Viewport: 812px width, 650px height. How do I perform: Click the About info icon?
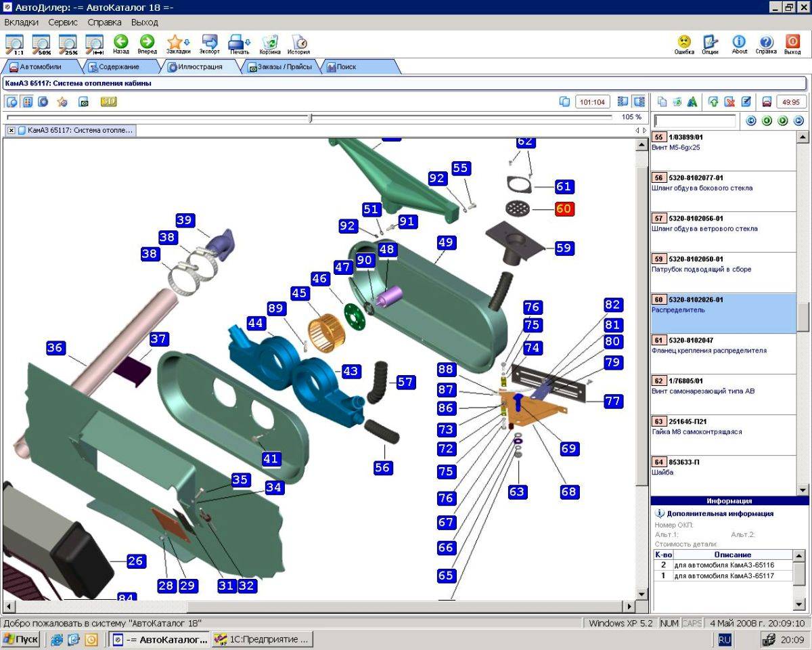[x=740, y=44]
